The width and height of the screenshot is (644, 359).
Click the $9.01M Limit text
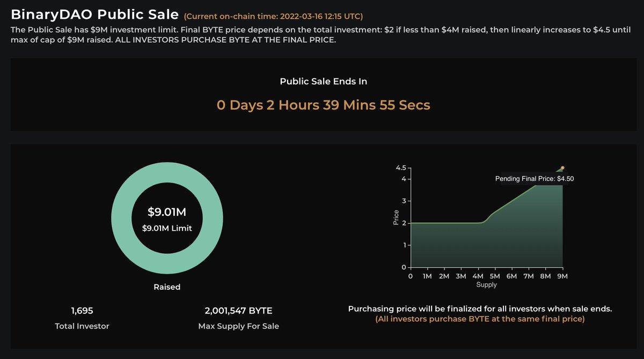[167, 228]
